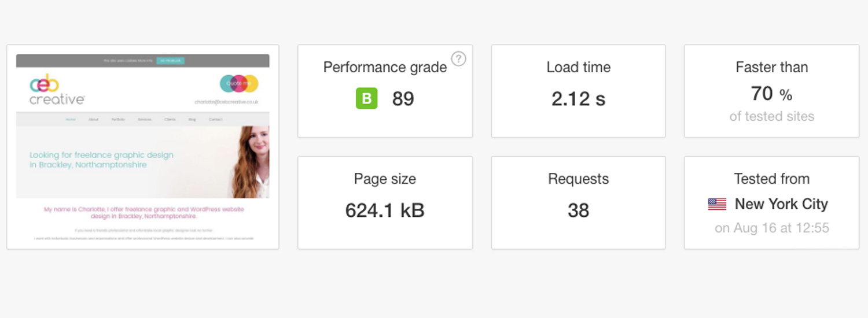Click the green B grade badge
The image size is (868, 318).
tap(366, 98)
